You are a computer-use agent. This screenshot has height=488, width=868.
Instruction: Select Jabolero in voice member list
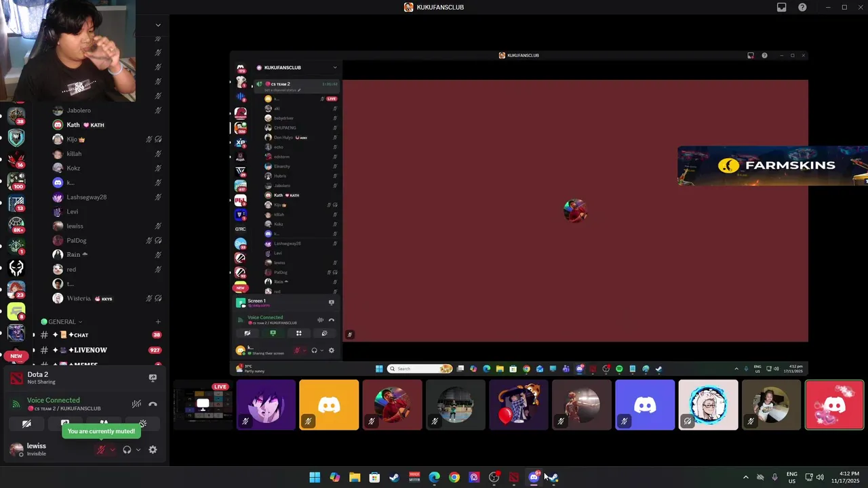[x=106, y=110]
